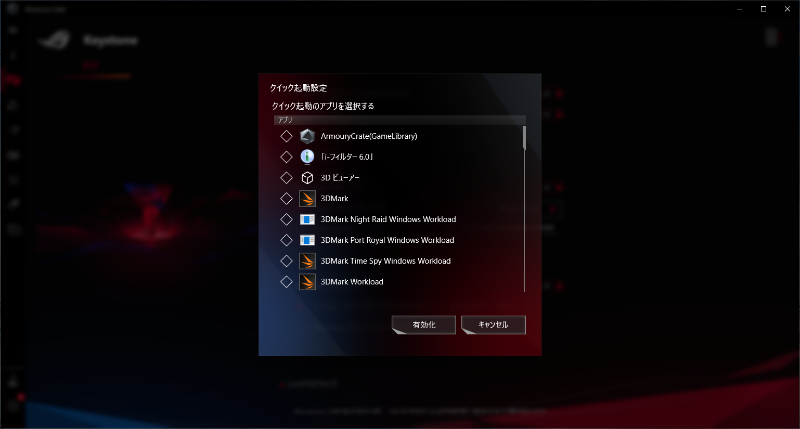
Task: Enable 3DMark Night Raid Windows Workload checkbox
Action: (x=286, y=219)
